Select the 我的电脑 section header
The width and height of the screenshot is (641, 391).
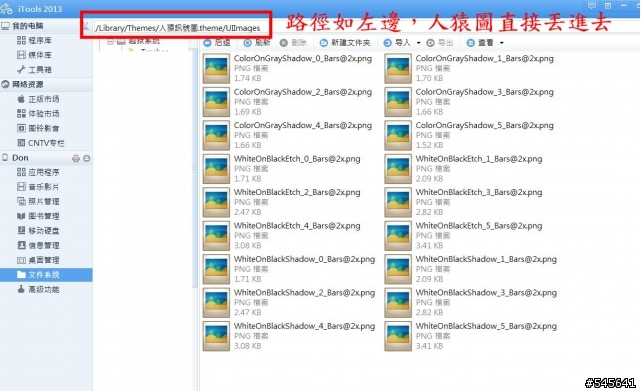(x=46, y=26)
